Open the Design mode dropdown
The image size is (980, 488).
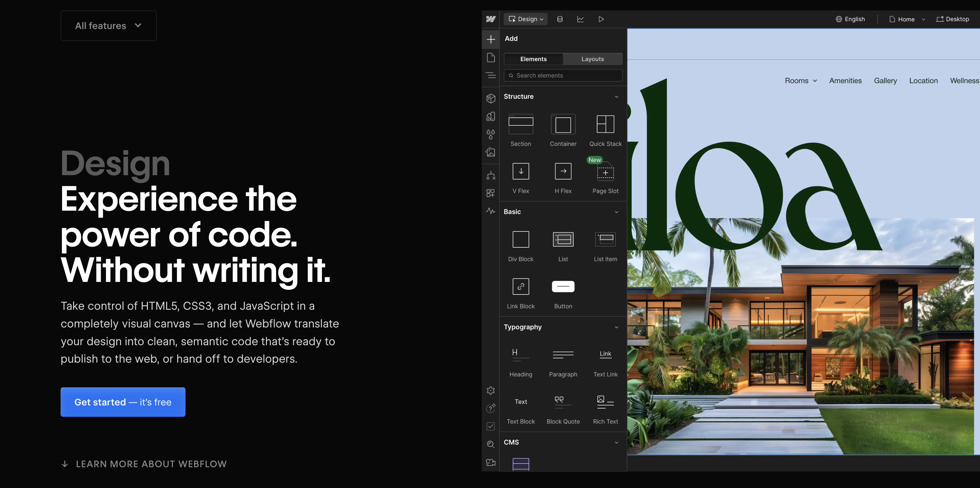(x=526, y=19)
